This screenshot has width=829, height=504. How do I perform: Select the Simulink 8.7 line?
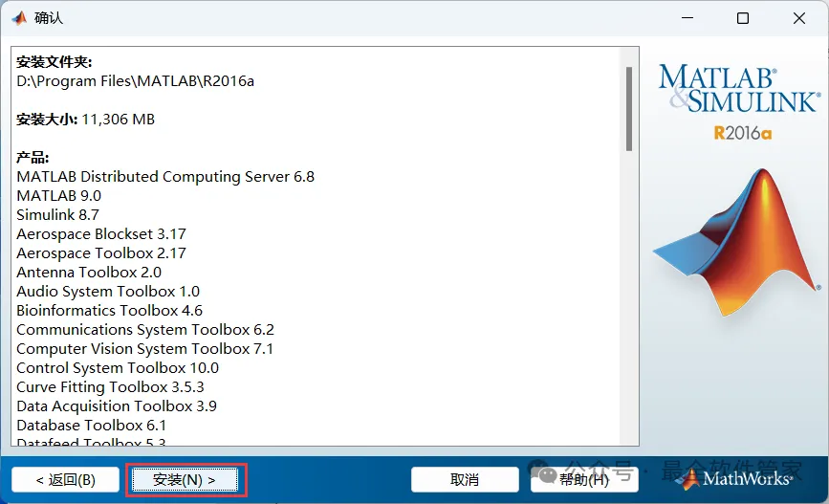[57, 215]
